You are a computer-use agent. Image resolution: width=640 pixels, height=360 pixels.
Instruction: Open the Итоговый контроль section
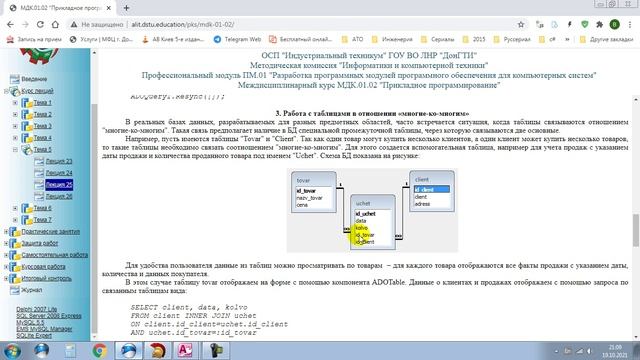point(47,278)
